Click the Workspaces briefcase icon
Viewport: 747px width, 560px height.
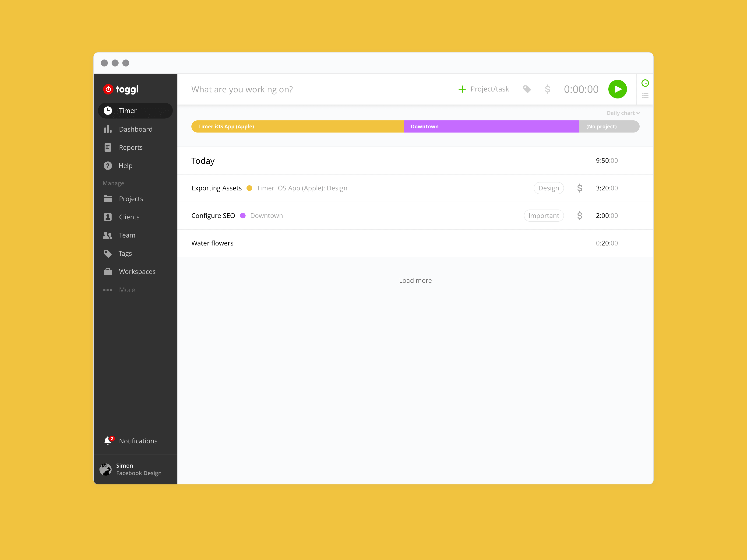[108, 272]
